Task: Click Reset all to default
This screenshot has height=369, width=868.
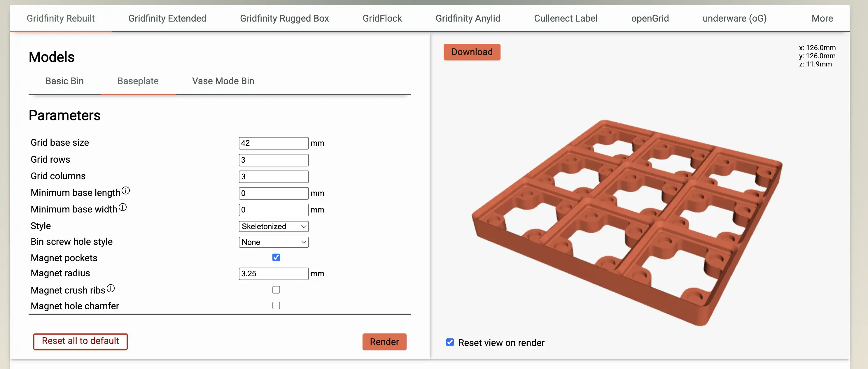Action: tap(80, 341)
